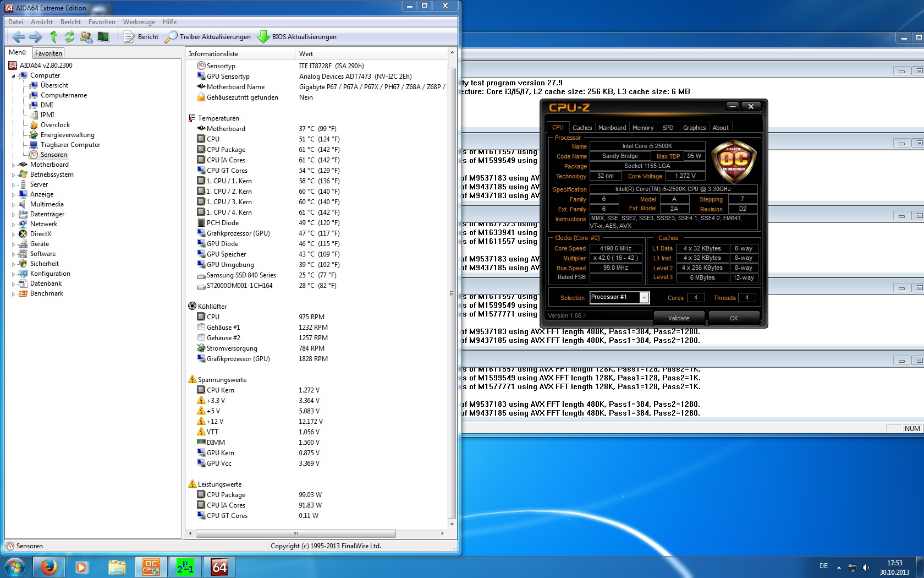This screenshot has height=578, width=924.
Task: Open the Hilfe menu
Action: click(x=169, y=22)
